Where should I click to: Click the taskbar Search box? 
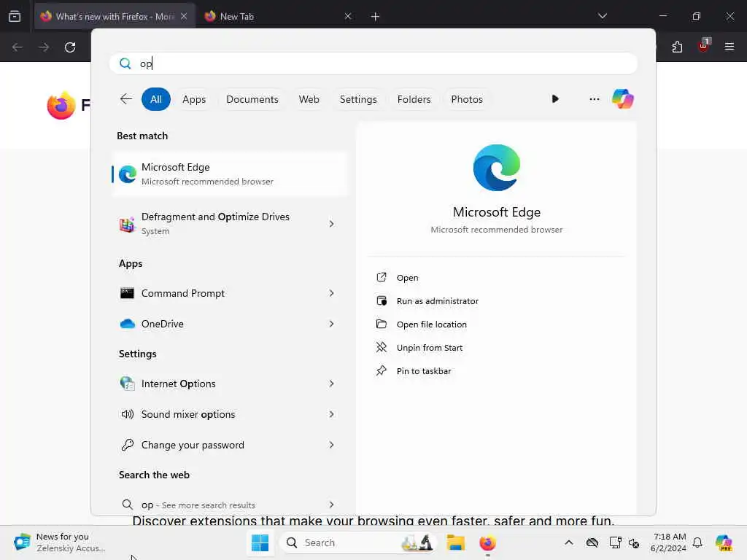pos(358,542)
